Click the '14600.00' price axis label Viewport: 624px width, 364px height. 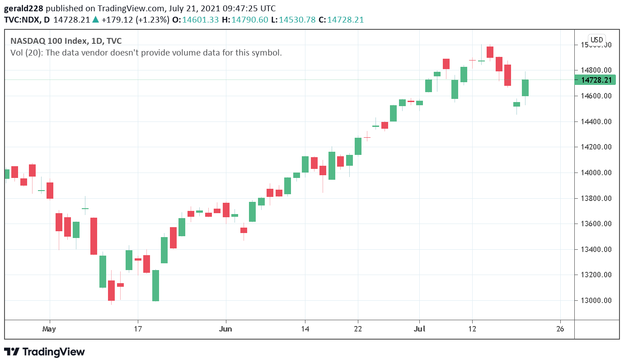(596, 96)
